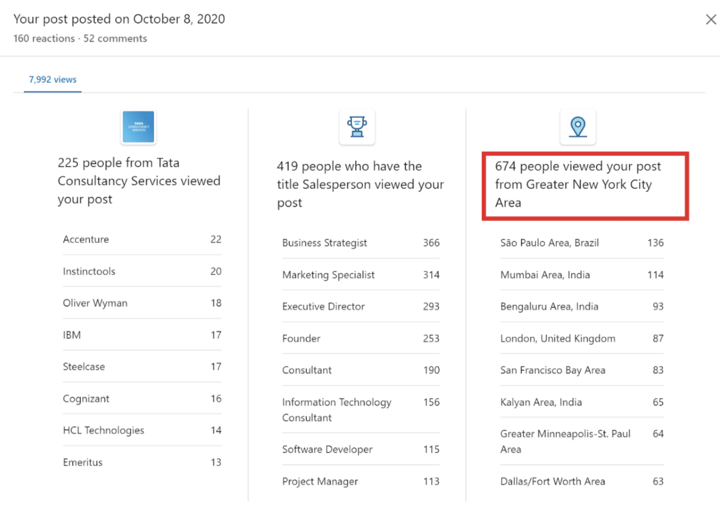Click the 52 comments count
720x512 pixels.
point(115,39)
